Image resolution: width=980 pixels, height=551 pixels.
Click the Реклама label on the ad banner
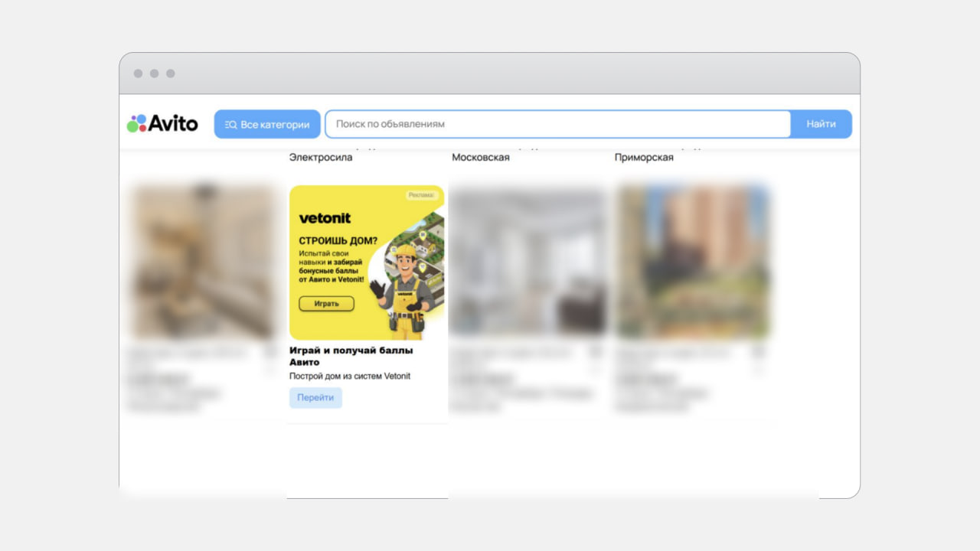pyautogui.click(x=422, y=195)
